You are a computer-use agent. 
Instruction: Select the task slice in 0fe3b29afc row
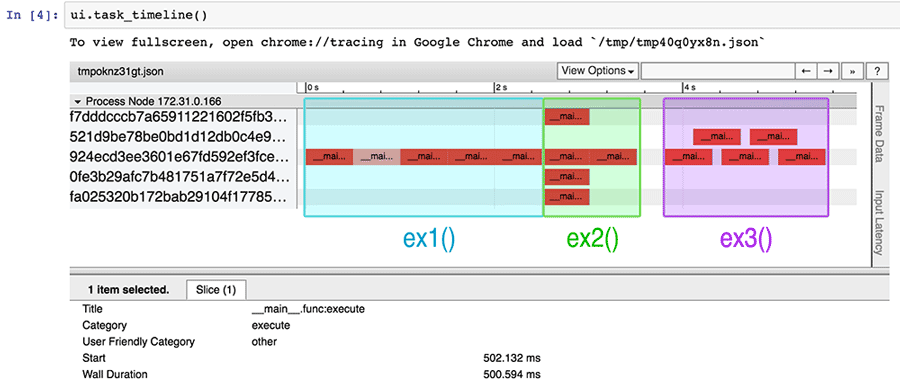point(567,177)
